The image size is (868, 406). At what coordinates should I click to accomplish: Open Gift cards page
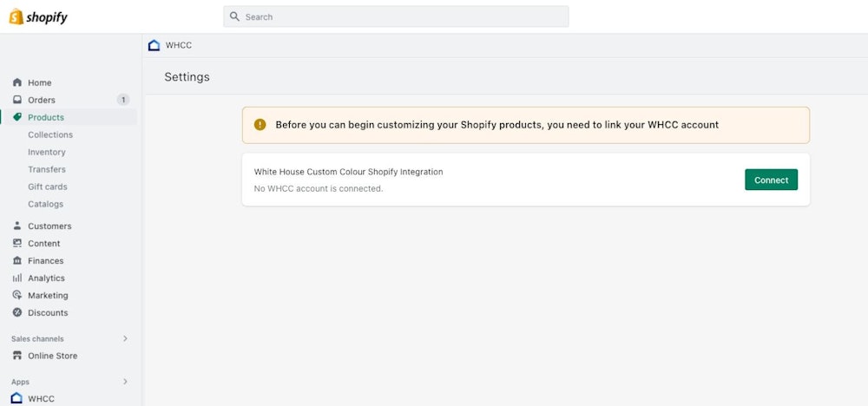(x=48, y=187)
